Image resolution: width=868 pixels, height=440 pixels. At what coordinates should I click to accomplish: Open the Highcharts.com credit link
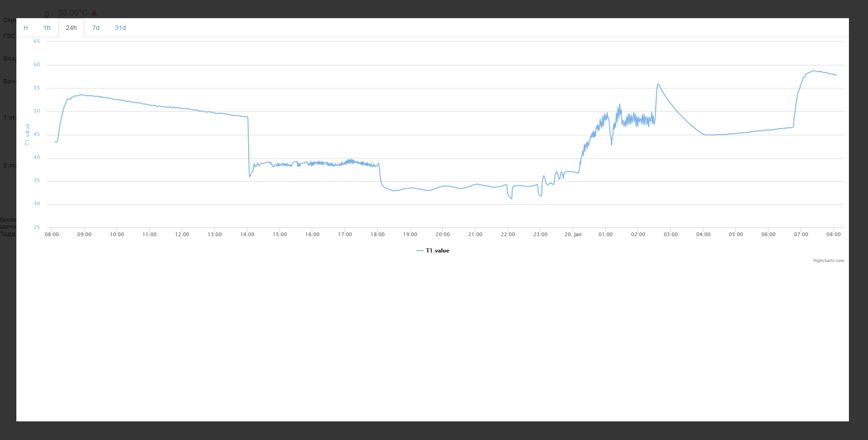click(x=828, y=261)
